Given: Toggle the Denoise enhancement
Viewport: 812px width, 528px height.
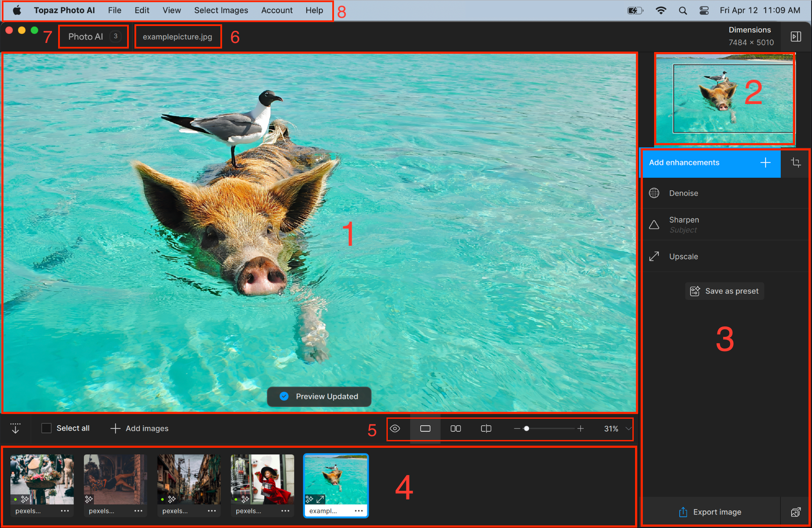Looking at the screenshot, I should [x=683, y=193].
